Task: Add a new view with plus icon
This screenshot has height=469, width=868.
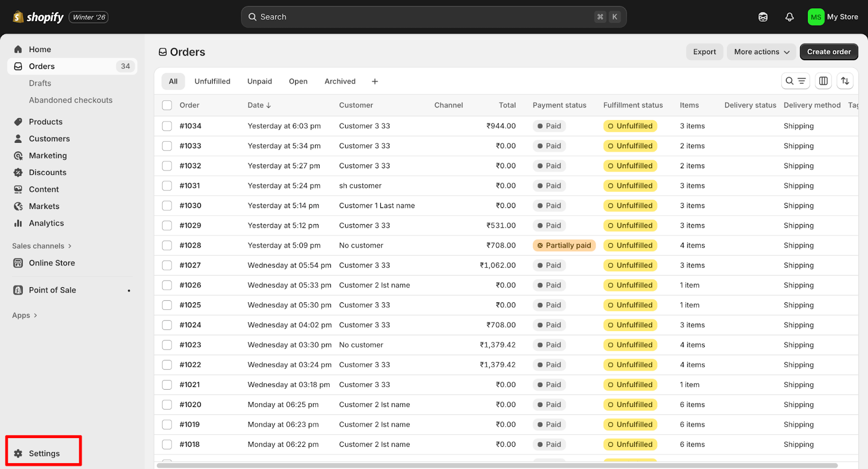Action: pos(375,81)
